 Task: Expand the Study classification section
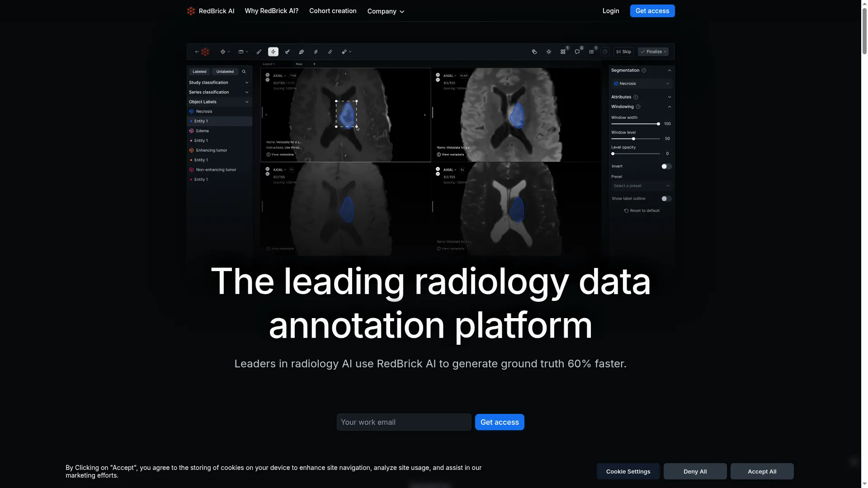pos(219,83)
